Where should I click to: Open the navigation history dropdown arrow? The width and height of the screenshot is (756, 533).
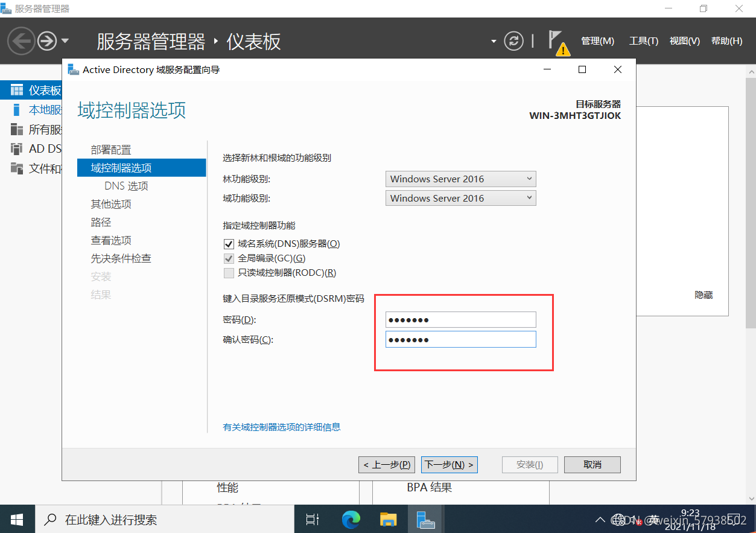(x=65, y=42)
